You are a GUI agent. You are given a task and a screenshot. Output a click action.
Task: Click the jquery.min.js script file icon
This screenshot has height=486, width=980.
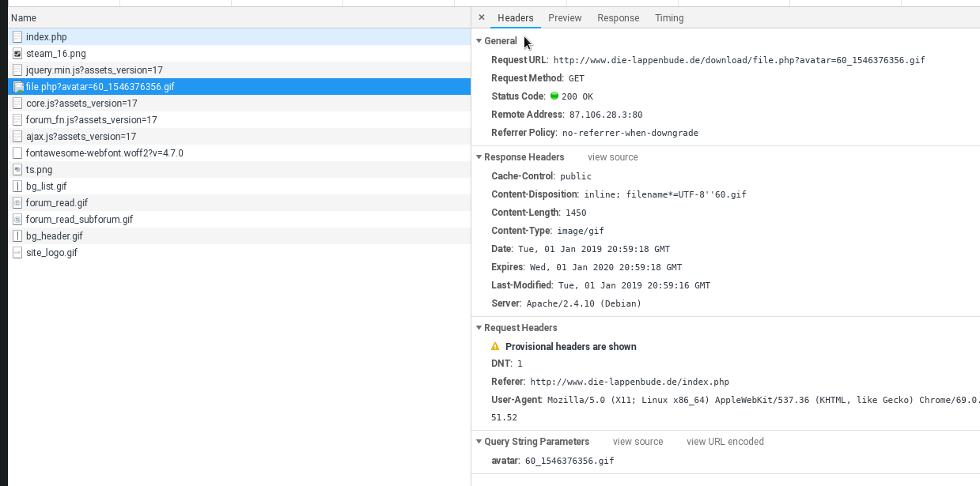[x=17, y=70]
